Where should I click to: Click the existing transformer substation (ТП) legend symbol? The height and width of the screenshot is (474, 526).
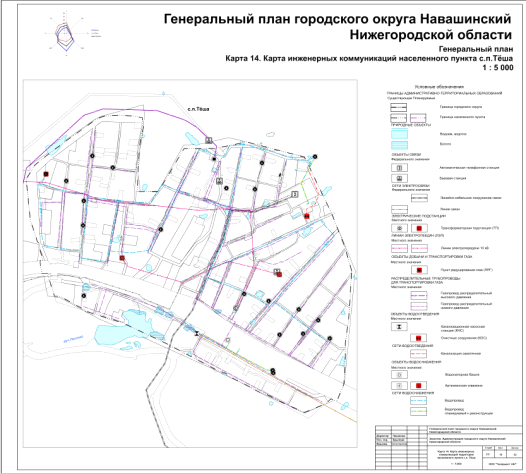point(399,228)
